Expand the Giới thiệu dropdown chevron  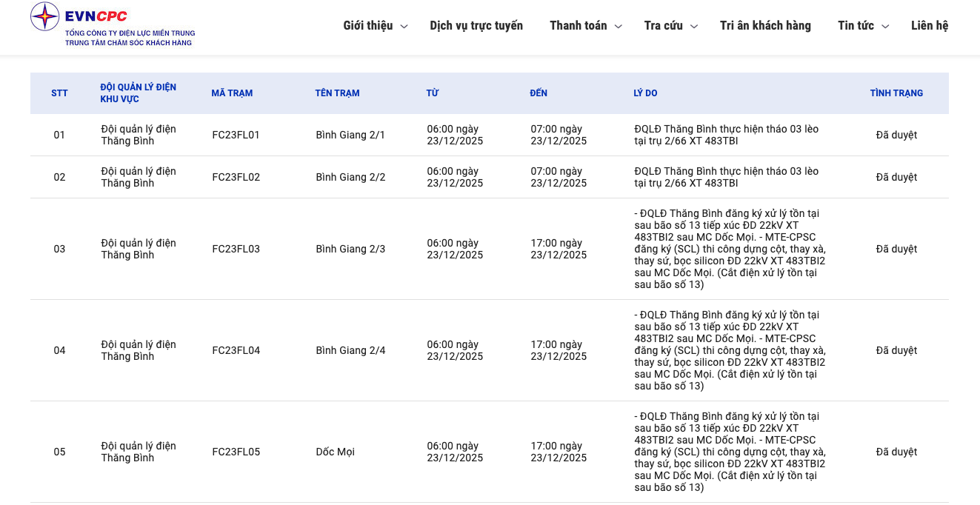[x=404, y=27]
